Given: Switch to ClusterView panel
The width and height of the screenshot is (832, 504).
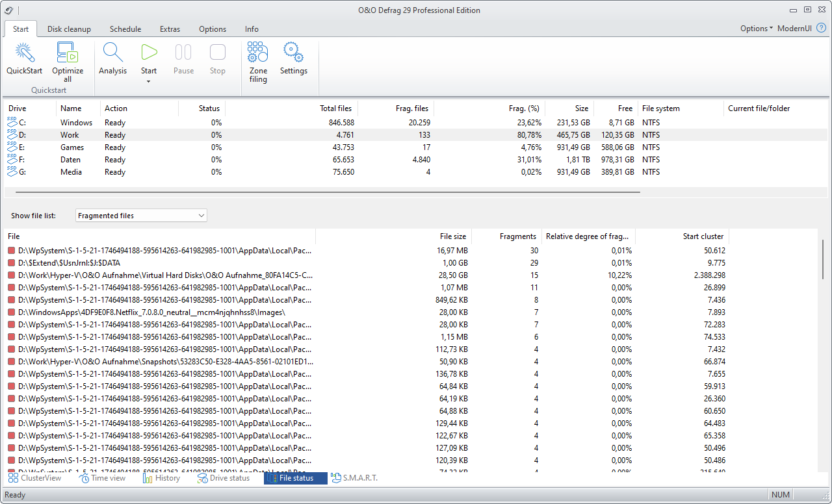Looking at the screenshot, I should tap(34, 478).
